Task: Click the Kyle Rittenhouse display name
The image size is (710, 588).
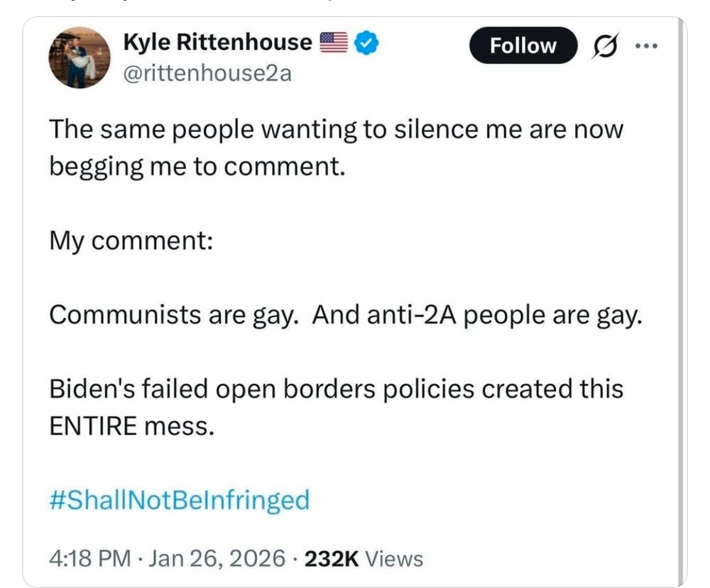Action: pos(217,43)
